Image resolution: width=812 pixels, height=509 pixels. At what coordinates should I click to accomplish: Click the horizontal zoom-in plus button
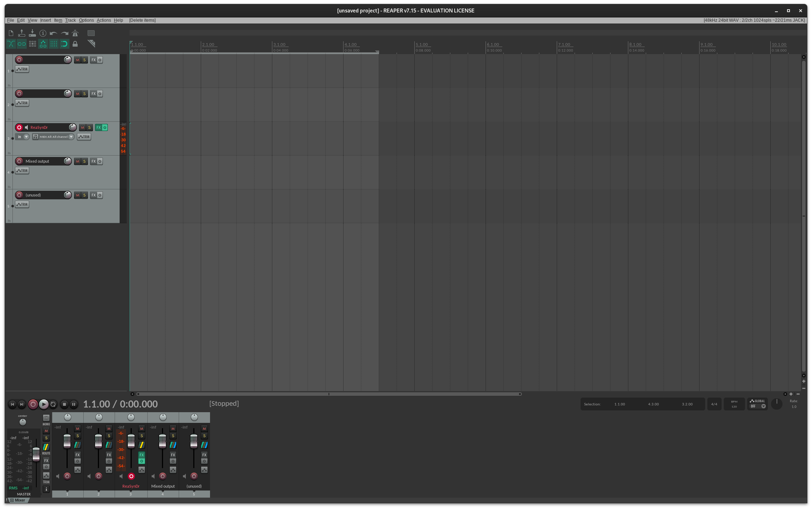791,394
